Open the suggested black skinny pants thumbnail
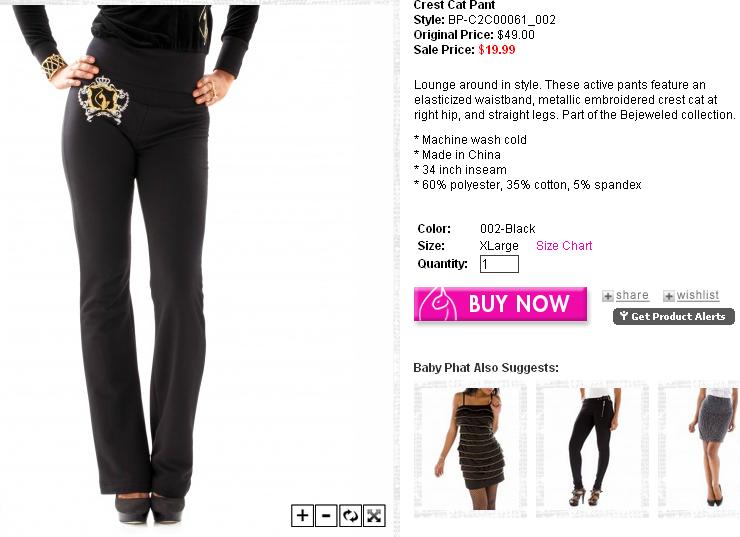 coord(592,449)
